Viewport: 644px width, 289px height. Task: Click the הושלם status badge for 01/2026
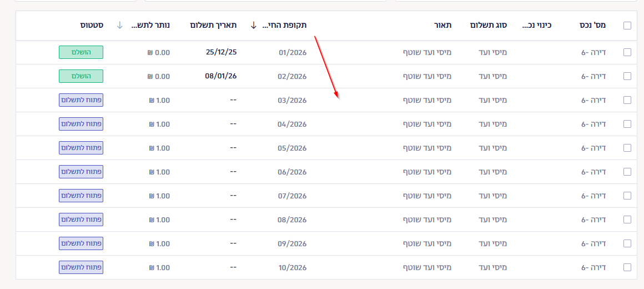click(81, 52)
